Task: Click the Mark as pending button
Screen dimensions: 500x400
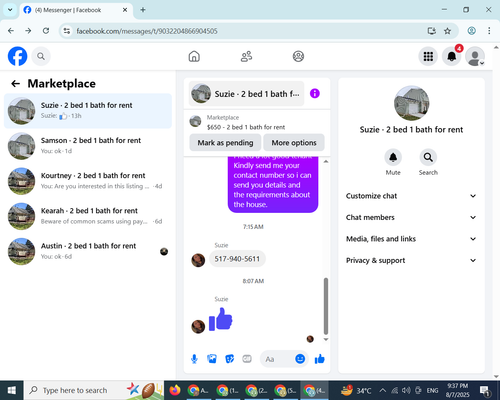Action: (225, 143)
